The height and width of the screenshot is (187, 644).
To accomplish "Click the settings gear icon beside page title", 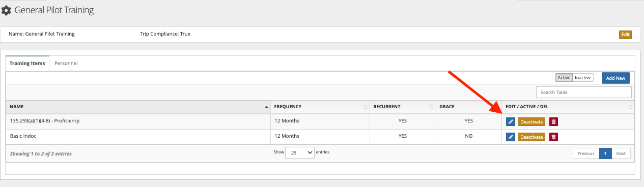I will click(x=6, y=10).
